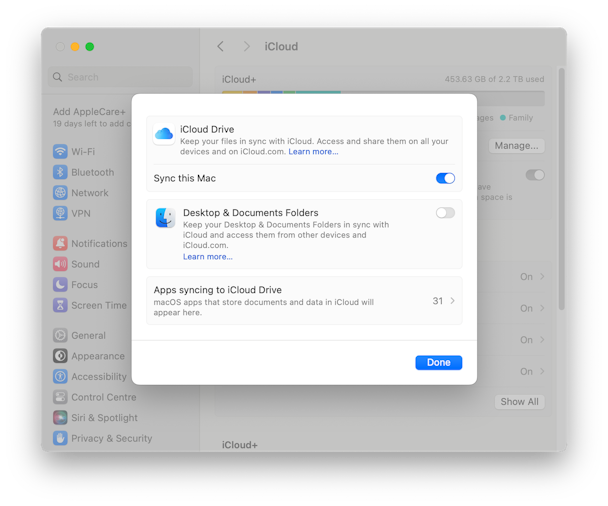This screenshot has width=608, height=506.
Task: Click the Manage... button
Action: (x=516, y=146)
